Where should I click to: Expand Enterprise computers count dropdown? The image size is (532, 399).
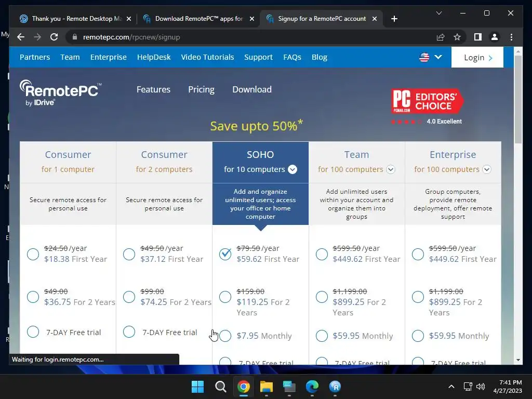coord(486,169)
